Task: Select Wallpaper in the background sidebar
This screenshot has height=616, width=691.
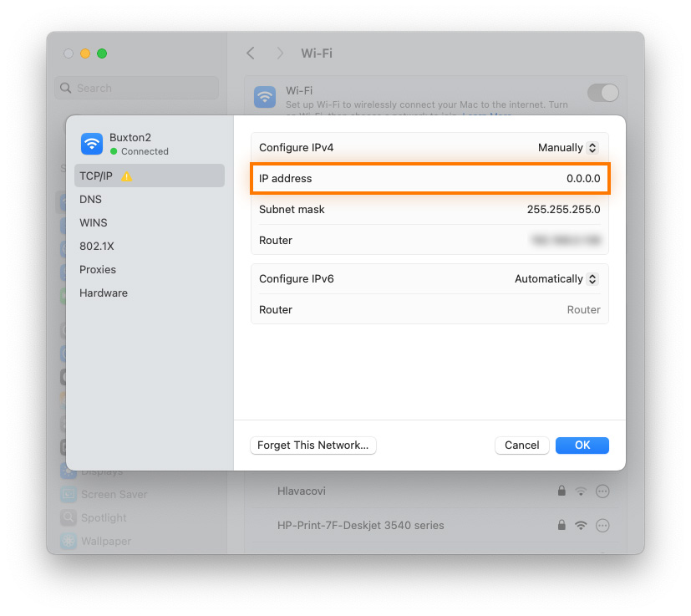Action: point(106,541)
